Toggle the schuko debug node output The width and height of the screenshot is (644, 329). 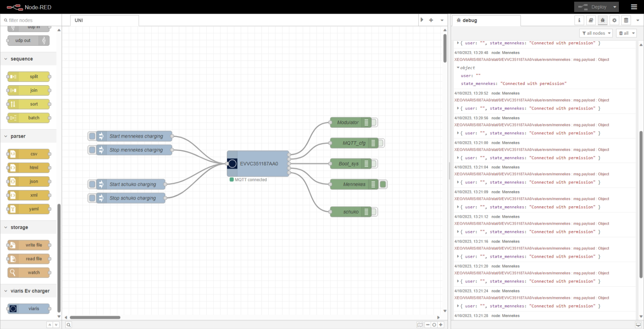pyautogui.click(x=374, y=212)
